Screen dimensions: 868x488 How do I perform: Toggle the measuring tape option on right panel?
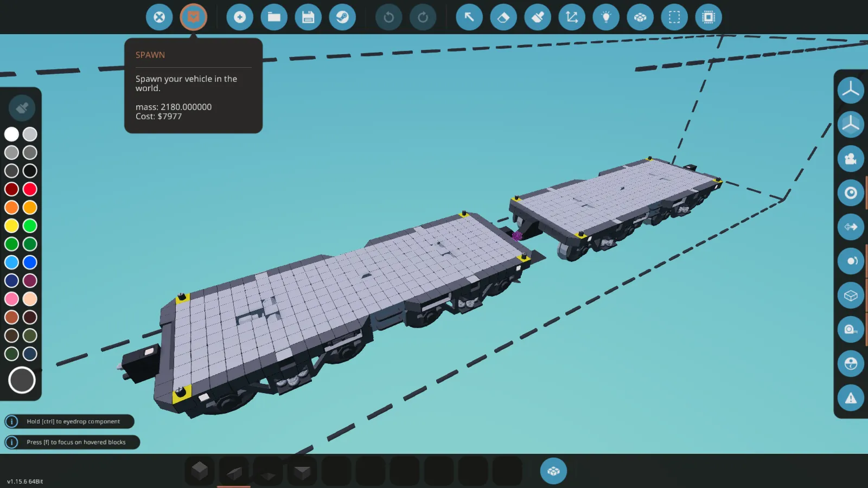click(850, 330)
